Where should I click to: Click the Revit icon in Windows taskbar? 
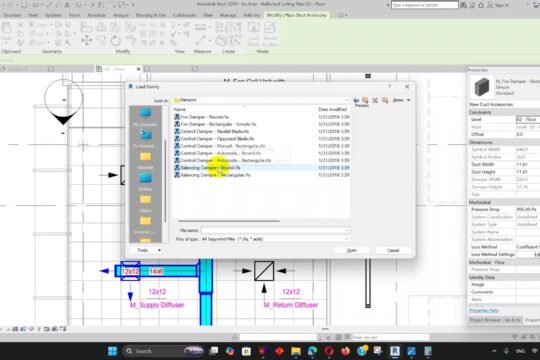tap(395, 351)
